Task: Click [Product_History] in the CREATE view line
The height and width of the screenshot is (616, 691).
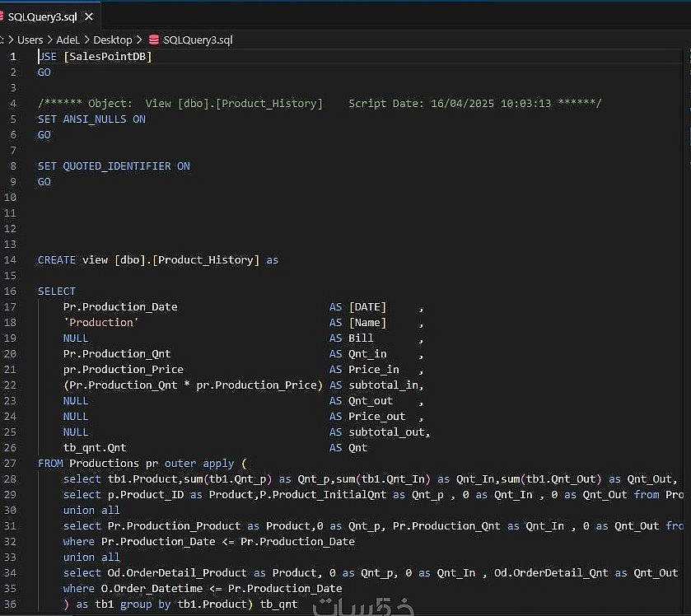Action: pos(206,260)
